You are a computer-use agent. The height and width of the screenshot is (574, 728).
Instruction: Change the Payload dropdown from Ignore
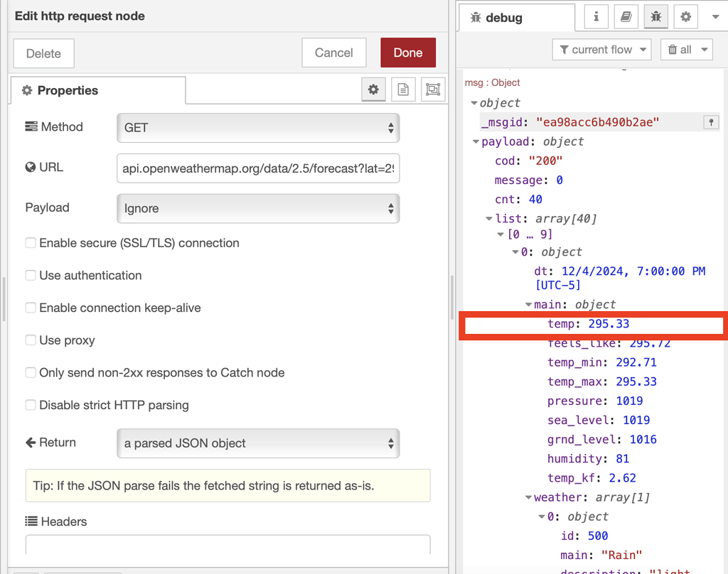pos(258,208)
